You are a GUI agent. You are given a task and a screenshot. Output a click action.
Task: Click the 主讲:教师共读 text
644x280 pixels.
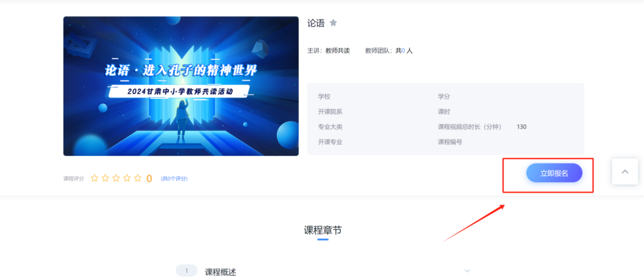pyautogui.click(x=329, y=51)
